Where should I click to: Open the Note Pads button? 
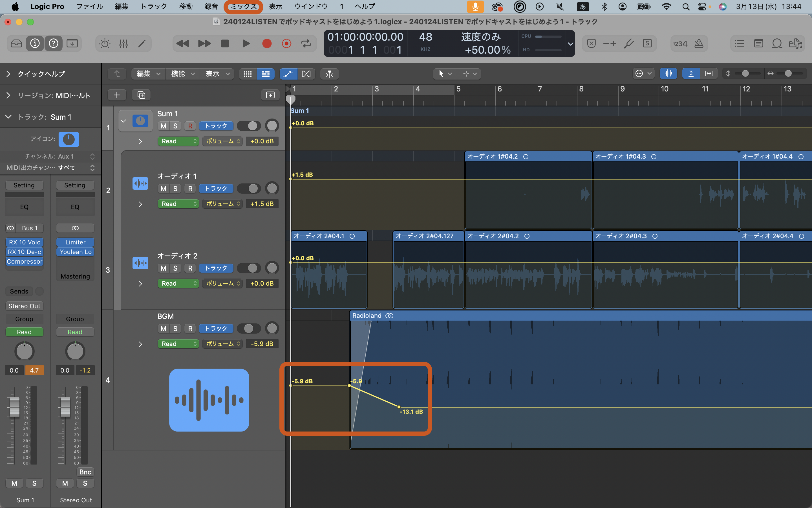[x=758, y=44]
